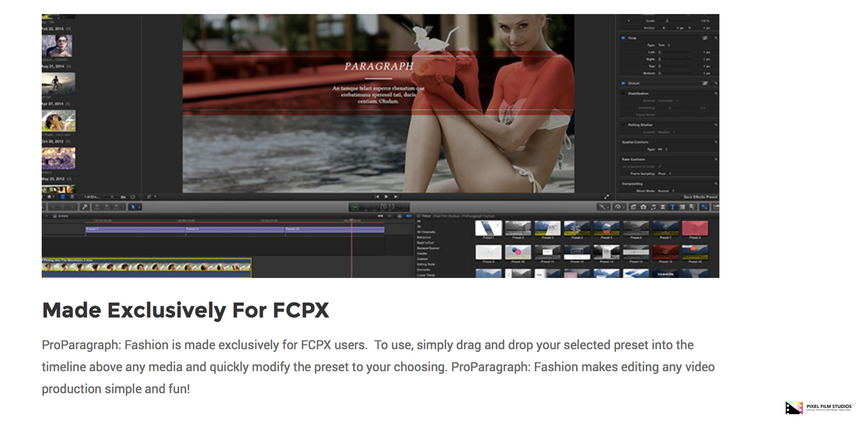Show Distort onscreen controls icon
The height and width of the screenshot is (431, 868).
pyautogui.click(x=705, y=83)
